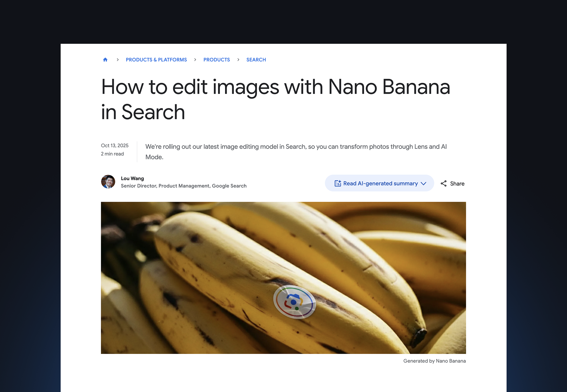The width and height of the screenshot is (567, 392).
Task: Open the Search breadcrumb link
Action: (x=256, y=60)
